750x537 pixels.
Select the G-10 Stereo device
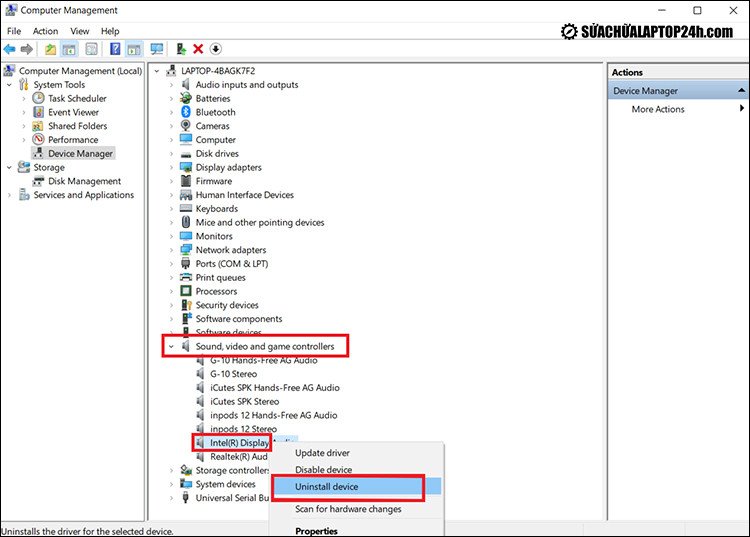coord(233,373)
